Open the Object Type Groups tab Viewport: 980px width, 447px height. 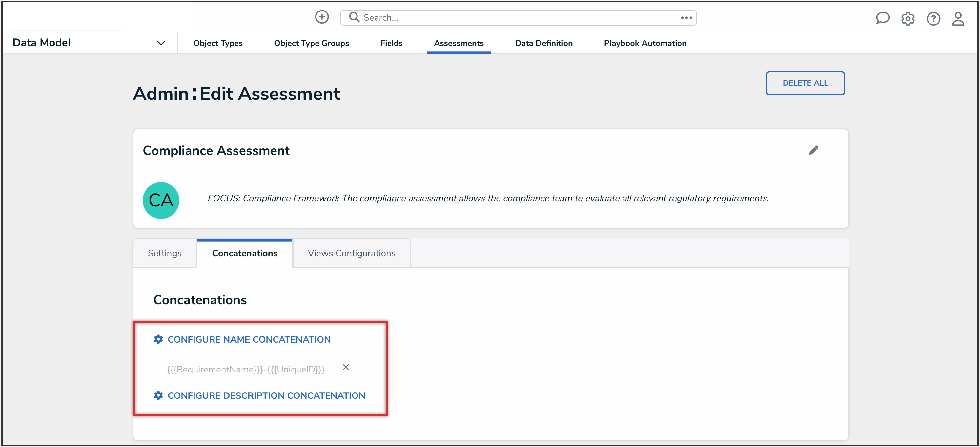[x=311, y=43]
